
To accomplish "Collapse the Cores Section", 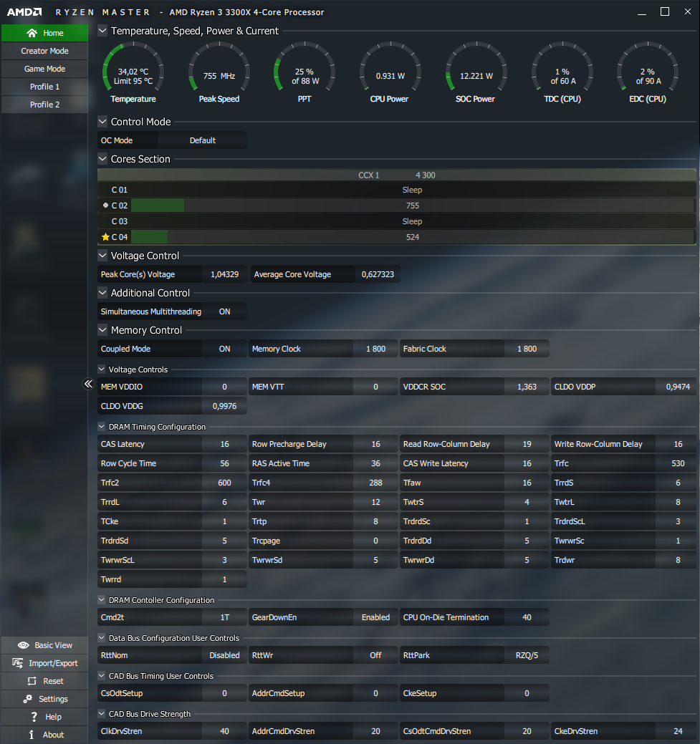I will point(102,159).
